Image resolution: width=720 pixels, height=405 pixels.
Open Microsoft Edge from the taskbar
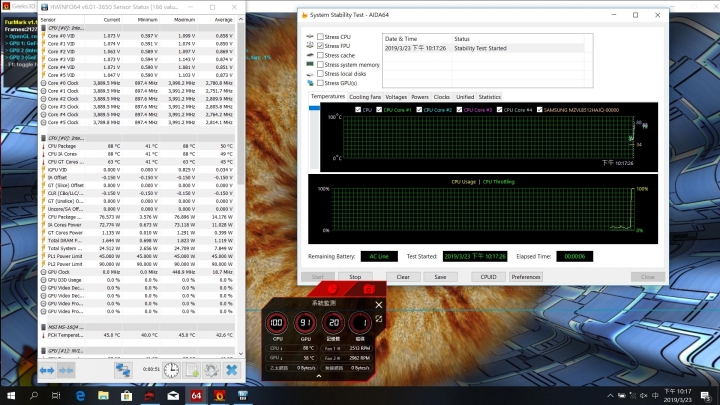tap(80, 396)
